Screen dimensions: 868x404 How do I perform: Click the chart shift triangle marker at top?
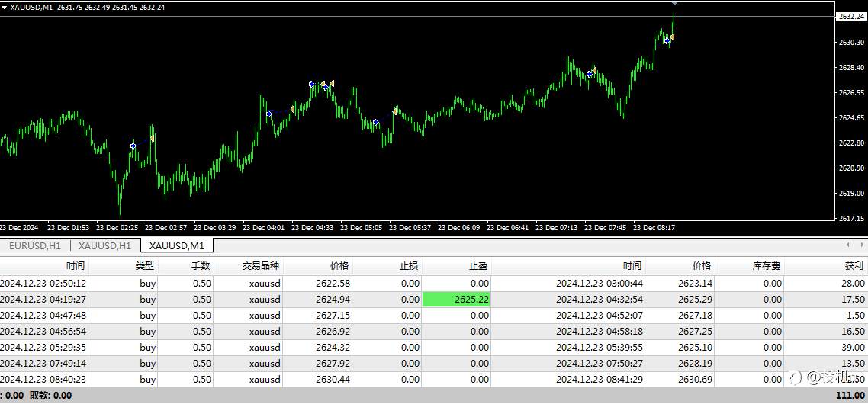(x=674, y=3)
